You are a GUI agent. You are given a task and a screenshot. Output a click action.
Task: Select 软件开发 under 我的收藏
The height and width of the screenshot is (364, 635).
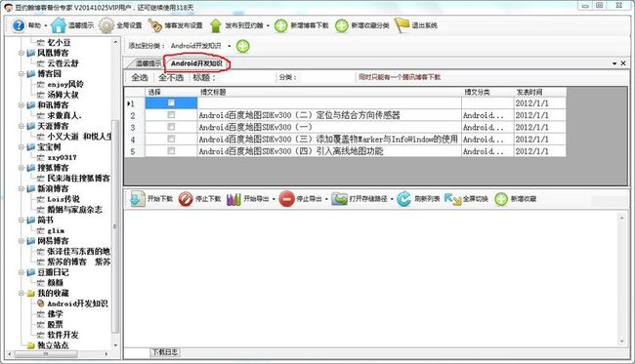[63, 335]
